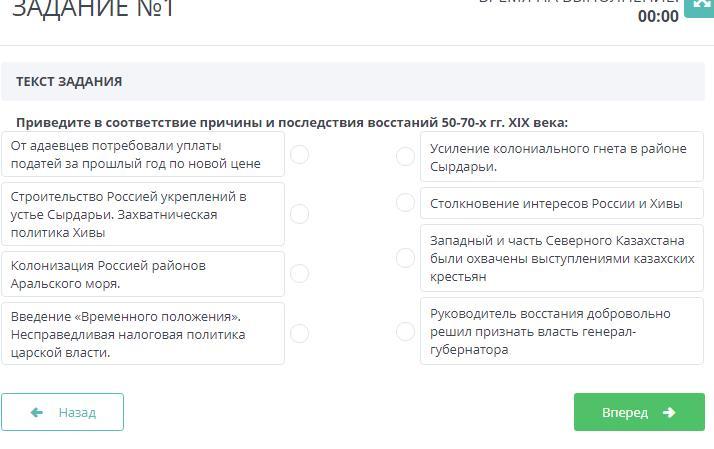Click the 'Столкновение интересов России и Хивы' box
Screen dimensions: 714x449
[562, 203]
